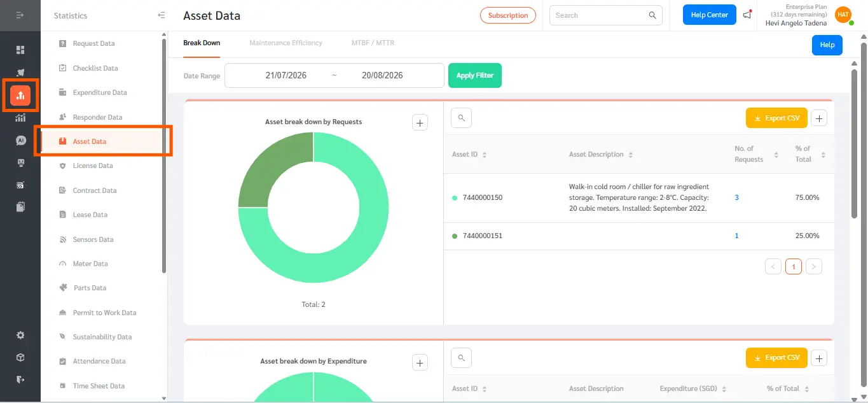Click asset ID 7440000151
The width and height of the screenshot is (868, 403).
click(x=483, y=236)
